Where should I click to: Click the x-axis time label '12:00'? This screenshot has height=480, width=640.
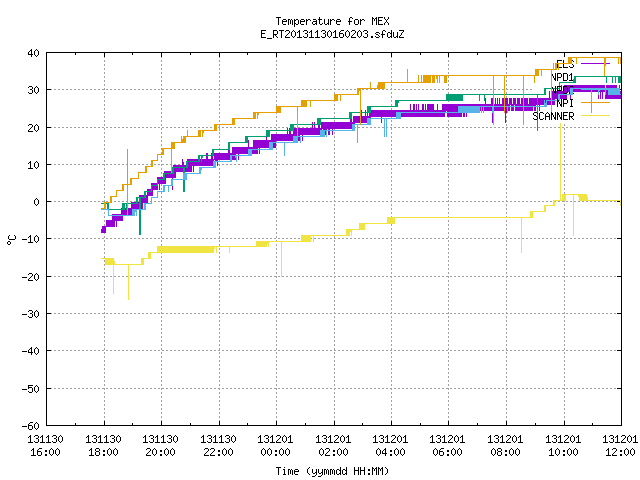pyautogui.click(x=620, y=452)
